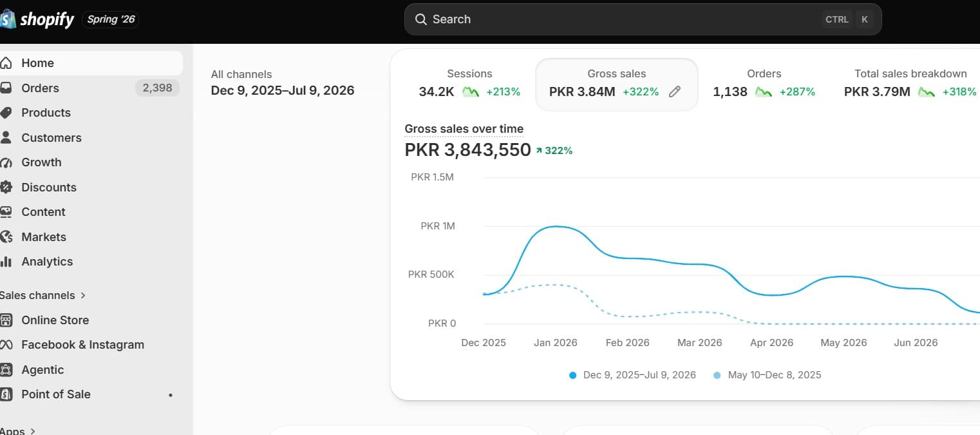Open the Home menu item
This screenshot has width=980, height=435.
[91, 63]
